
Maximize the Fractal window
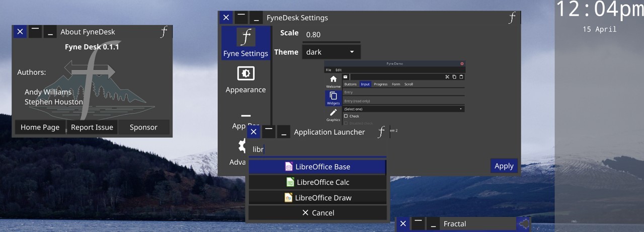tap(418, 224)
